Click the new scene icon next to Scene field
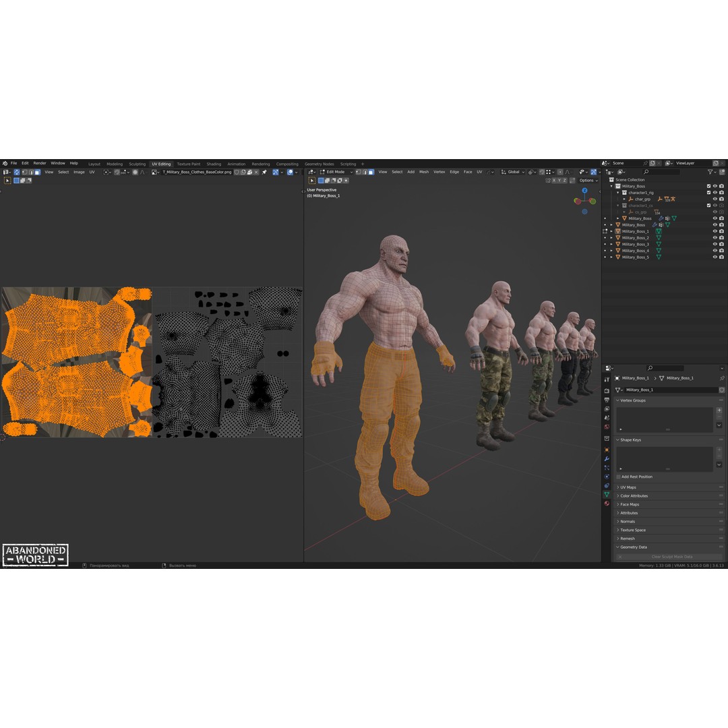Screen dimensions: 728x728 click(x=653, y=163)
